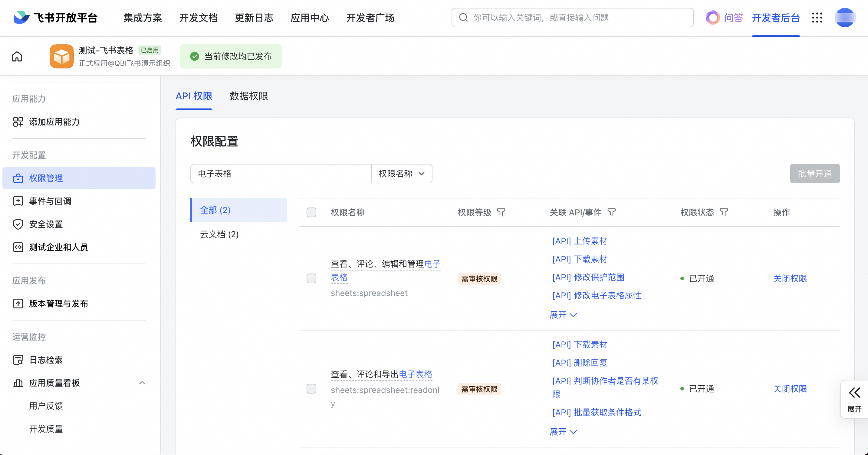This screenshot has width=868, height=455.
Task: Check the sheets:spreadsheet permission row checkbox
Action: click(x=311, y=278)
